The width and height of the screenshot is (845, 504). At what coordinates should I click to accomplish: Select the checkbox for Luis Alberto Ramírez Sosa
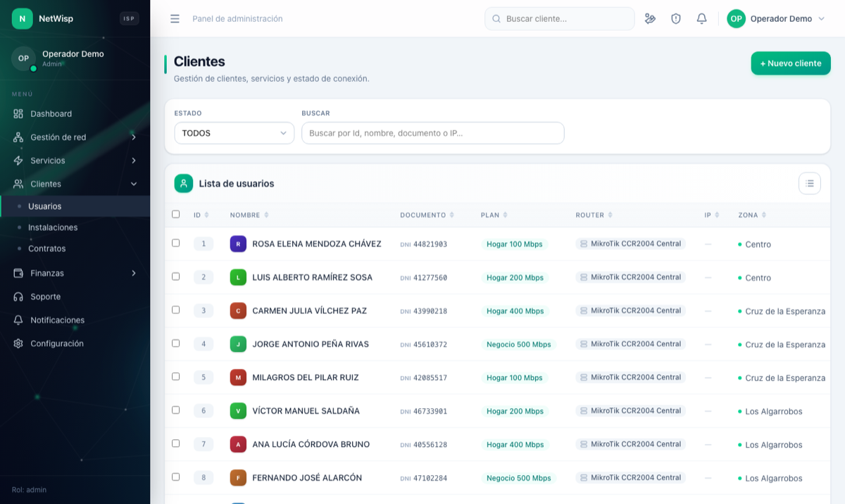tap(176, 277)
